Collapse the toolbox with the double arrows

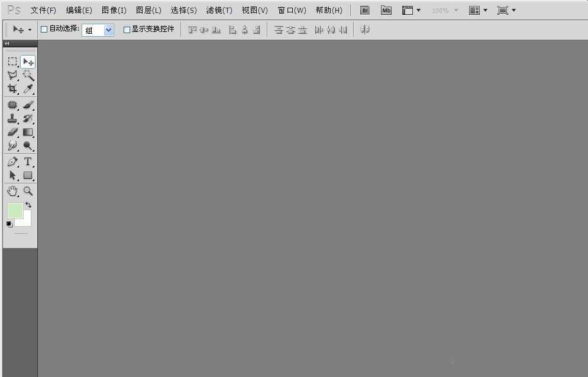point(7,43)
